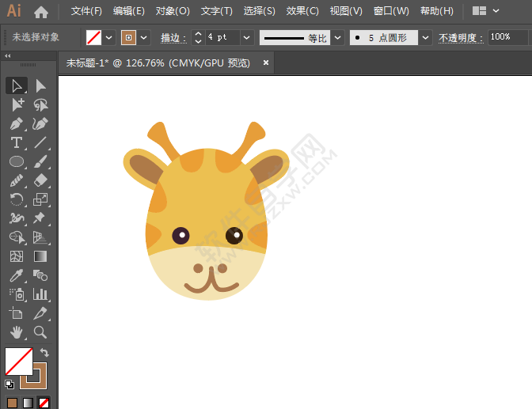Screen dimensions: 532x409
Task: Select the Selection tool (black arrow)
Action: 16,85
